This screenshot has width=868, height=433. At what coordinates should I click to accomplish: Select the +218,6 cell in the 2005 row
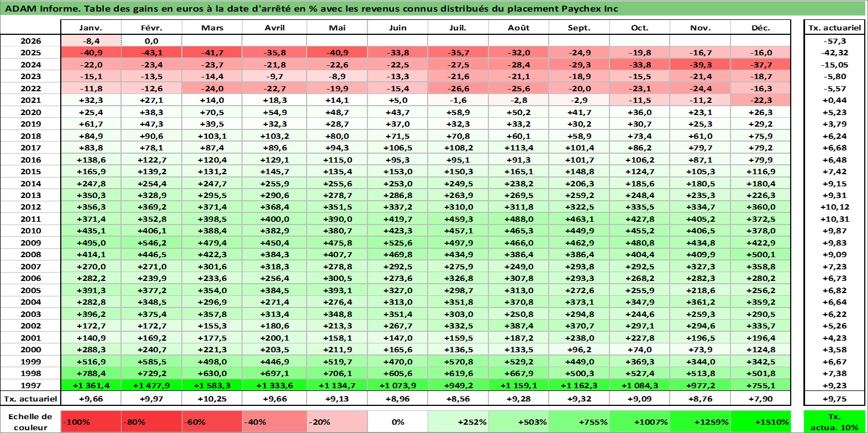pyautogui.click(x=700, y=290)
